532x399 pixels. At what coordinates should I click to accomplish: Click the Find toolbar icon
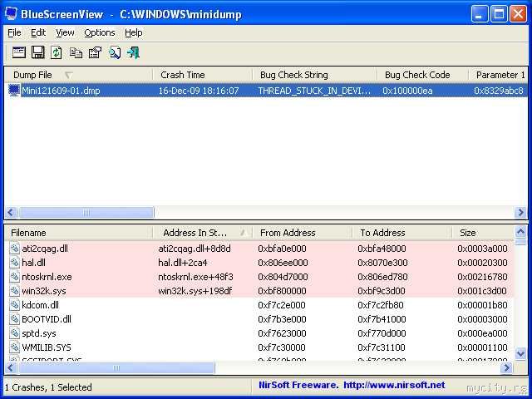point(114,52)
